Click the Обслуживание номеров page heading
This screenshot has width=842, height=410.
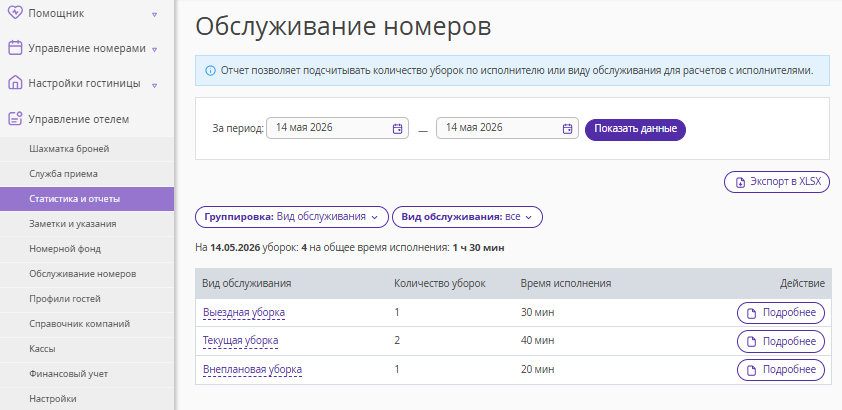point(343,27)
